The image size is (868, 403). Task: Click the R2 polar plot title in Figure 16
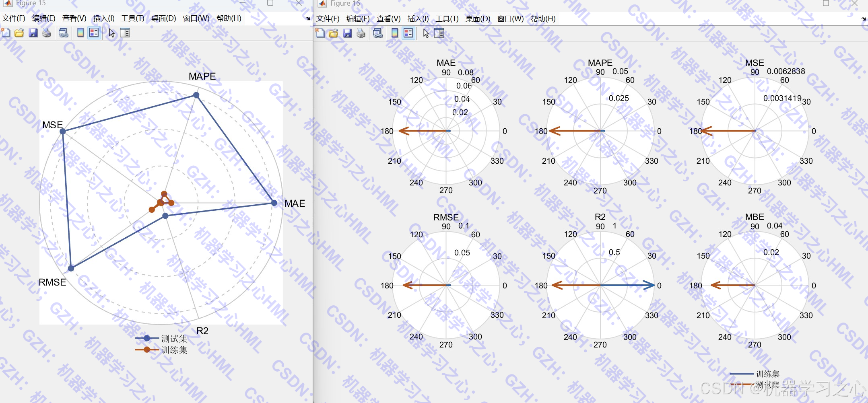coord(600,217)
